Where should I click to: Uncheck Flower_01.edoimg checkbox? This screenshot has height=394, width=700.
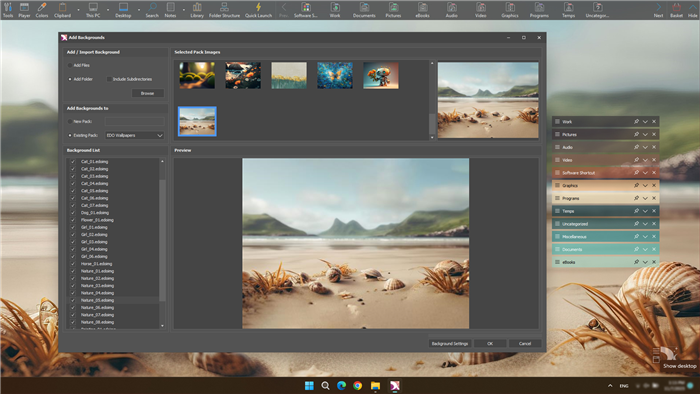point(73,220)
